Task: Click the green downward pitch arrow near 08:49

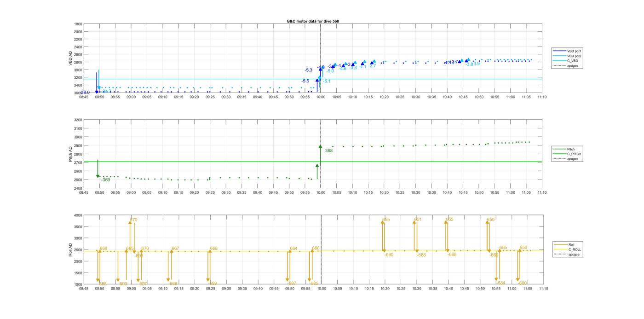Action: pos(98,169)
